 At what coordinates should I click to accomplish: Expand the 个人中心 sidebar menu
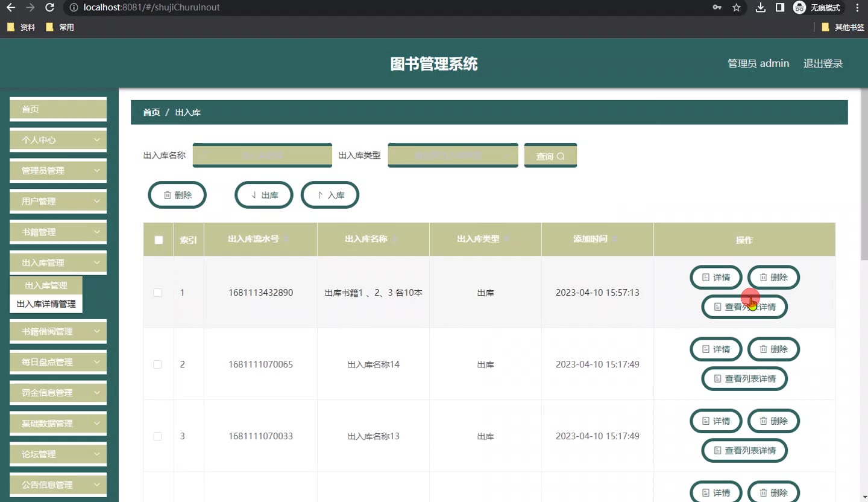58,140
